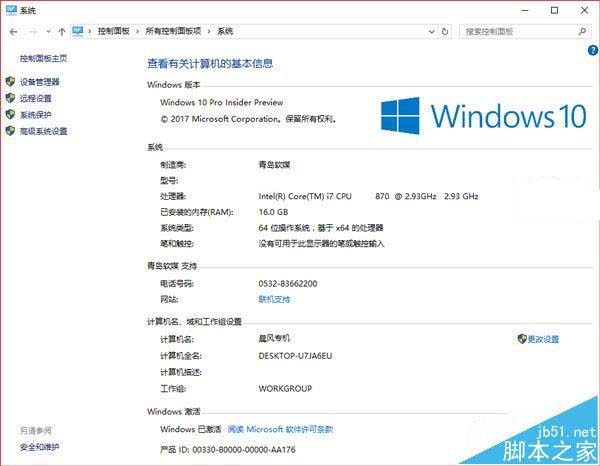Select Windows 10 Pro Insider Preview text
Image resolution: width=600 pixels, height=466 pixels.
(222, 103)
